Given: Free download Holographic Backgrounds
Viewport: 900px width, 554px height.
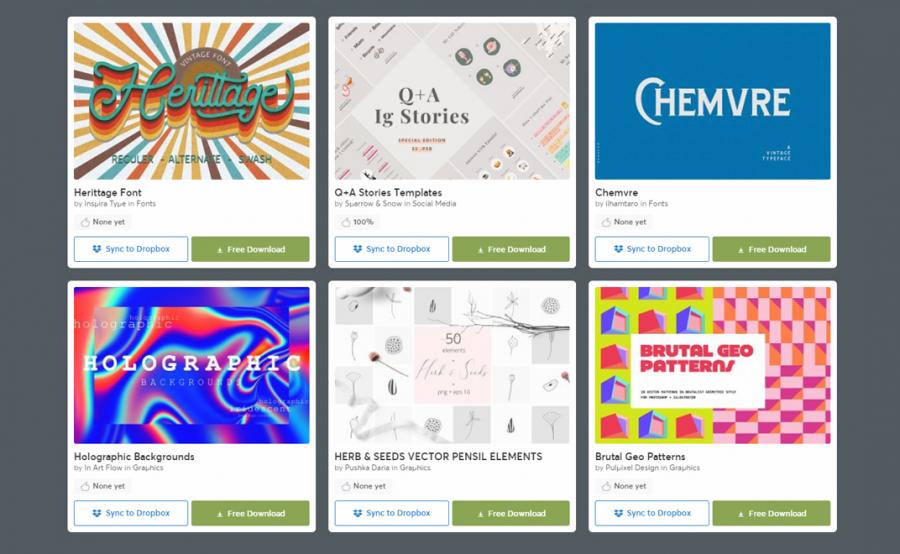Looking at the screenshot, I should pos(250,513).
